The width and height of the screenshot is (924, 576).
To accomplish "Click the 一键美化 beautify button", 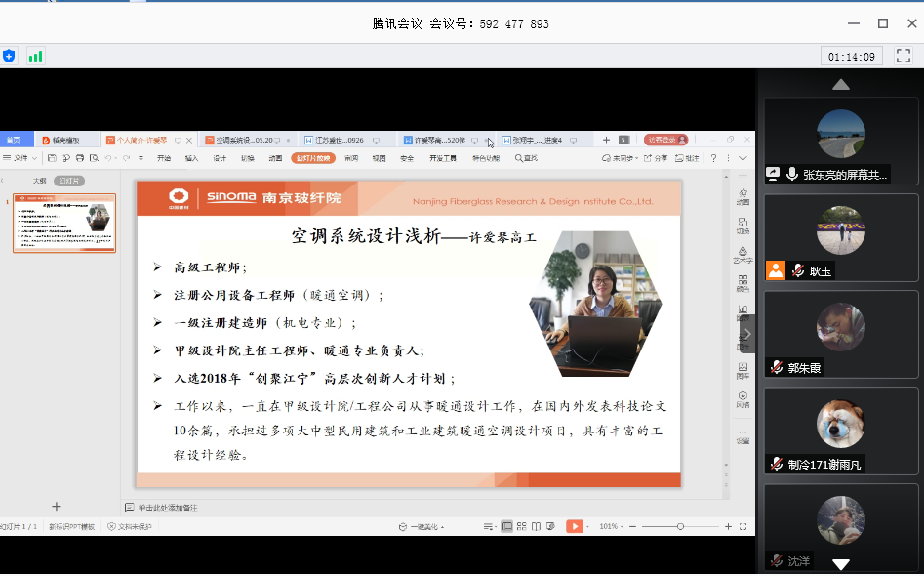I will point(422,526).
